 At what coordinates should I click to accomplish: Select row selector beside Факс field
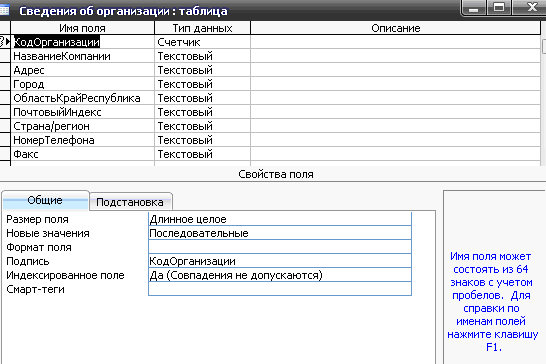tap(5, 154)
